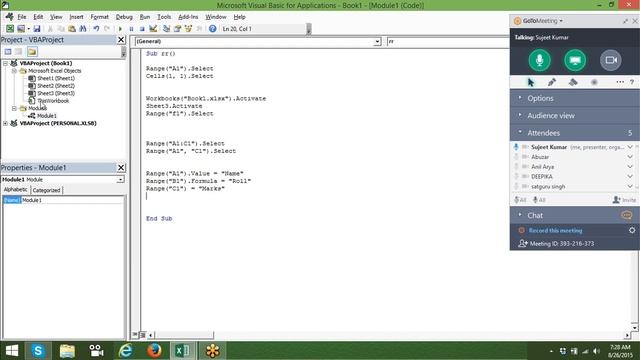Open the three-dots more tools menu
Image resolution: width=640 pixels, height=360 pixels.
click(x=620, y=82)
